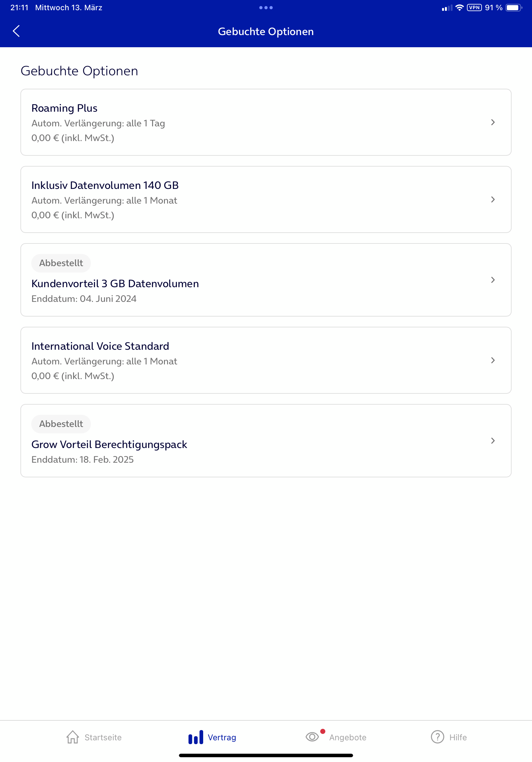Tap the three dots at top center
532x762 pixels.
266,8
